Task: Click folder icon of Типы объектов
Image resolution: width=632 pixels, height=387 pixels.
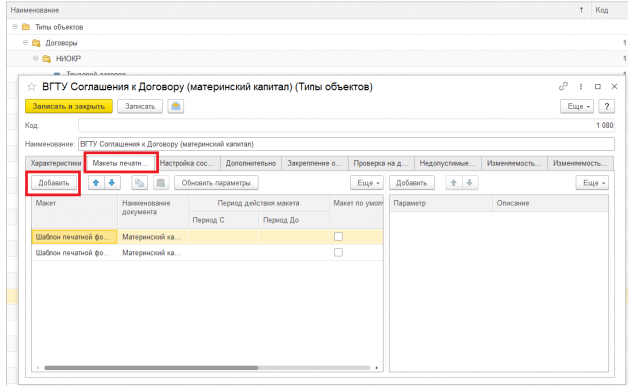Action: tap(26, 27)
